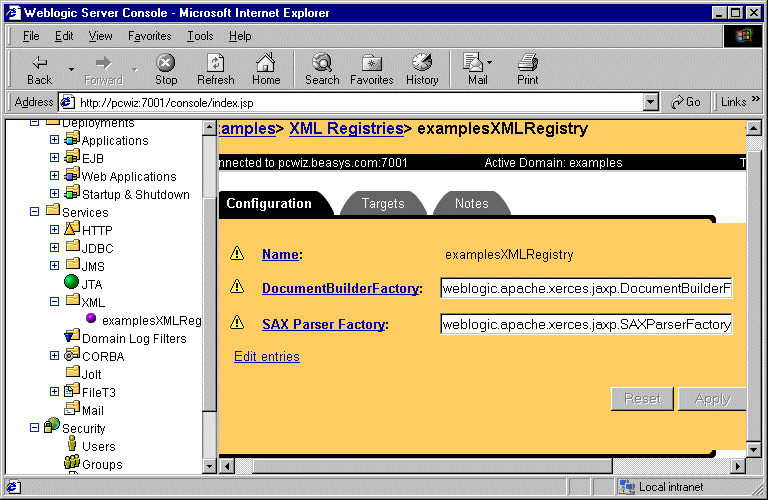Click the Web Applications icon in tree

(72, 175)
